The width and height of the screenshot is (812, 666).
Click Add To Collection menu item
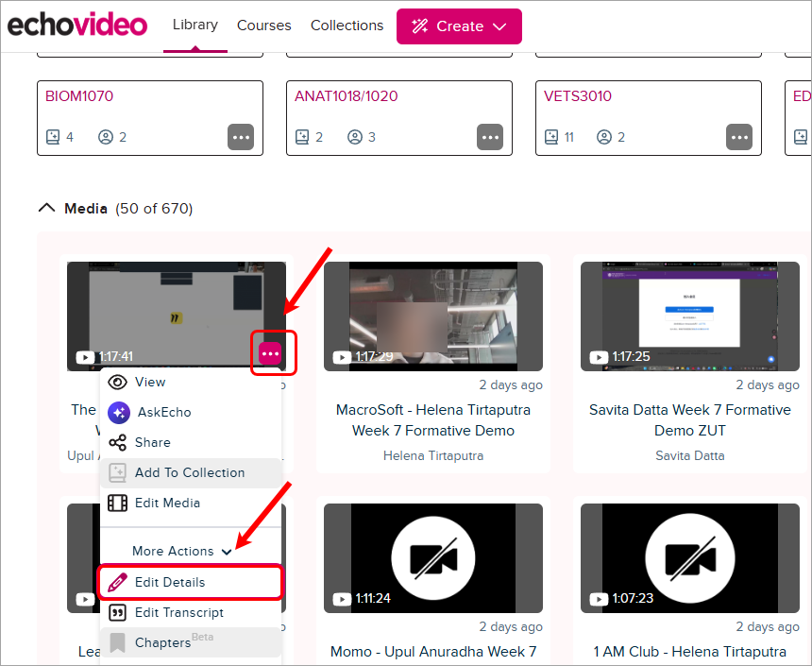pyautogui.click(x=191, y=472)
